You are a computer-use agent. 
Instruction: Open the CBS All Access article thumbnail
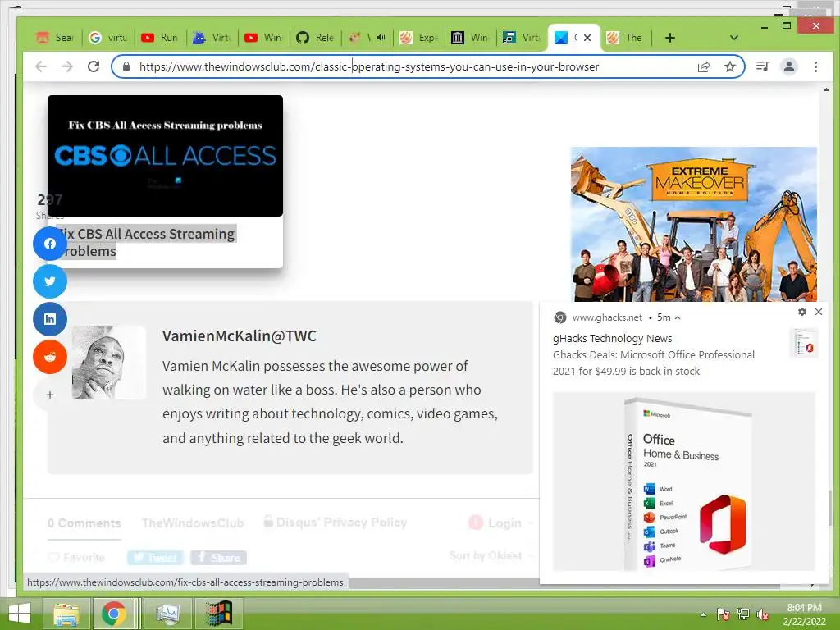coord(165,156)
